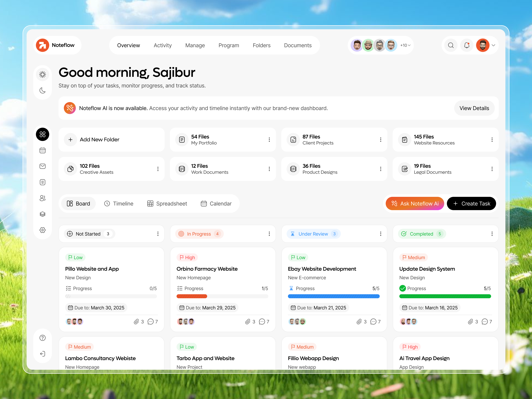This screenshot has width=532, height=399.
Task: Click the Ask Noteflow Ai button
Action: tap(415, 203)
